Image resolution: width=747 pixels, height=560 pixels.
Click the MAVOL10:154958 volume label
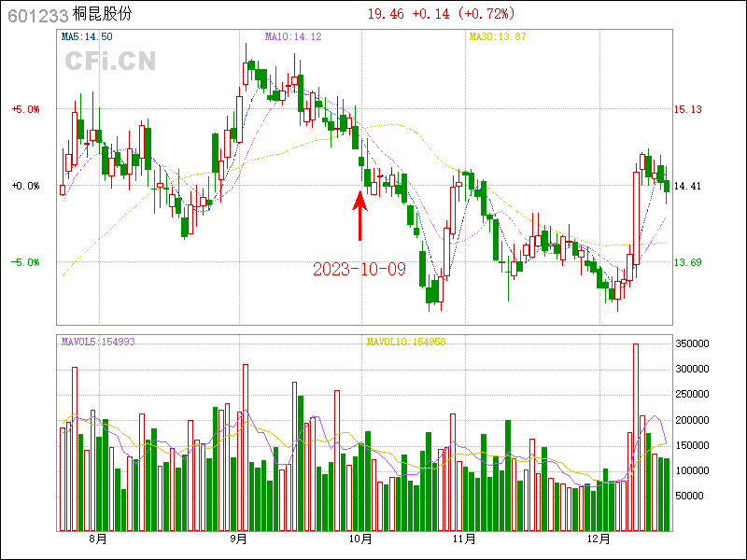coord(406,342)
